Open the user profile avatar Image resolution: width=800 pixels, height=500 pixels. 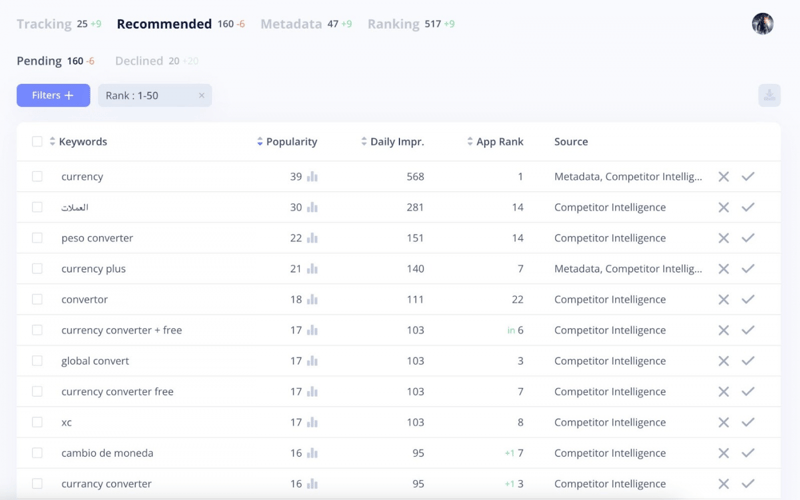762,24
